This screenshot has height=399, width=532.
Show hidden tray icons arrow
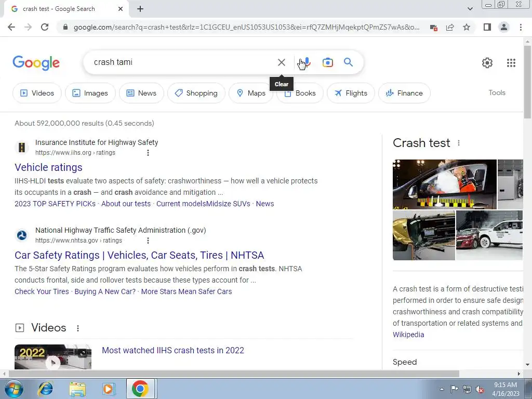[442, 389]
